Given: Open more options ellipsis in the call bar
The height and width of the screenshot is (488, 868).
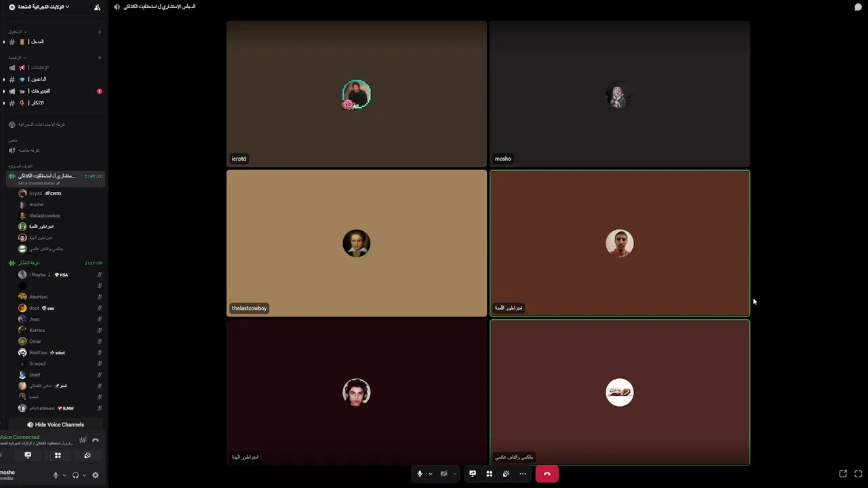Looking at the screenshot, I should [x=522, y=474].
